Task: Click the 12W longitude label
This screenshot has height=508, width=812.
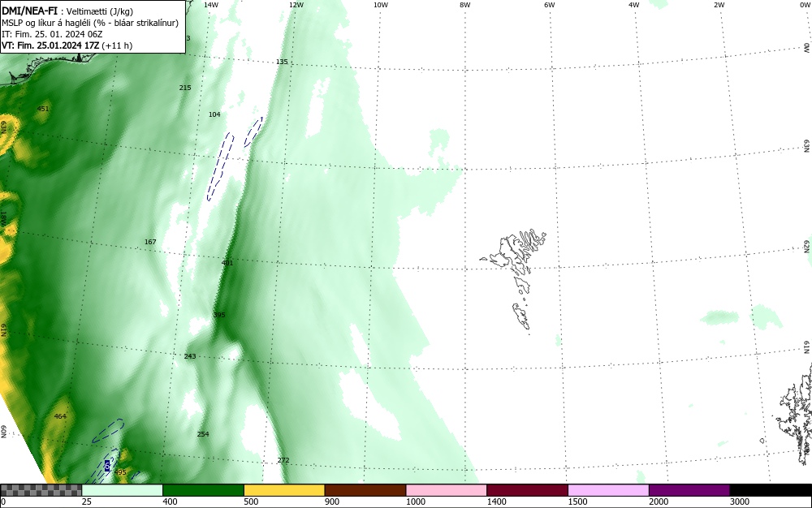Action: click(x=296, y=5)
